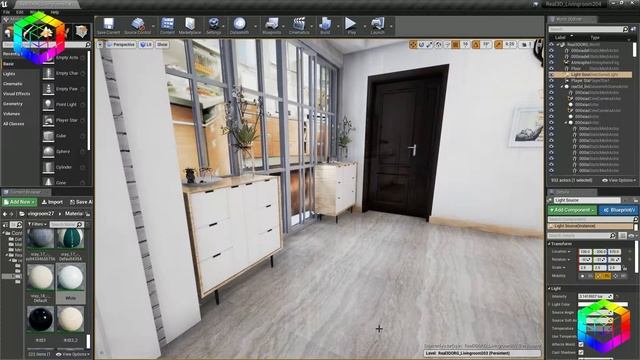The height and width of the screenshot is (360, 640).
Task: Open the Settings toolbar icon
Action: 213,26
